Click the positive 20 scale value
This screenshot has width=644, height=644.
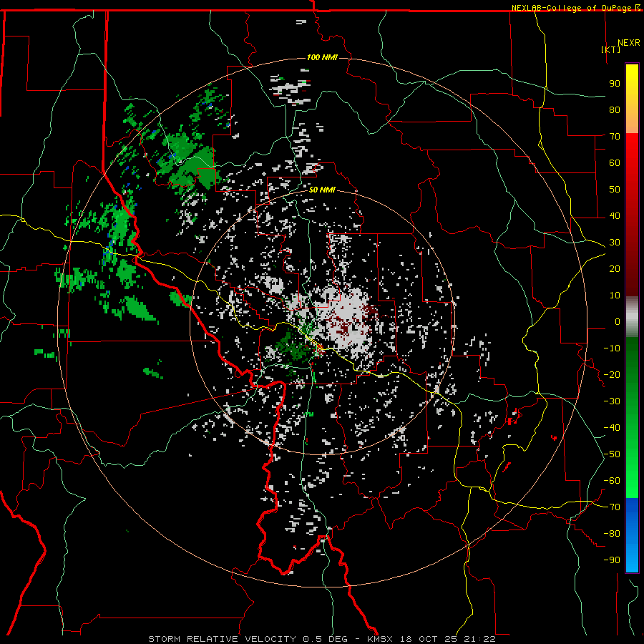click(615, 269)
